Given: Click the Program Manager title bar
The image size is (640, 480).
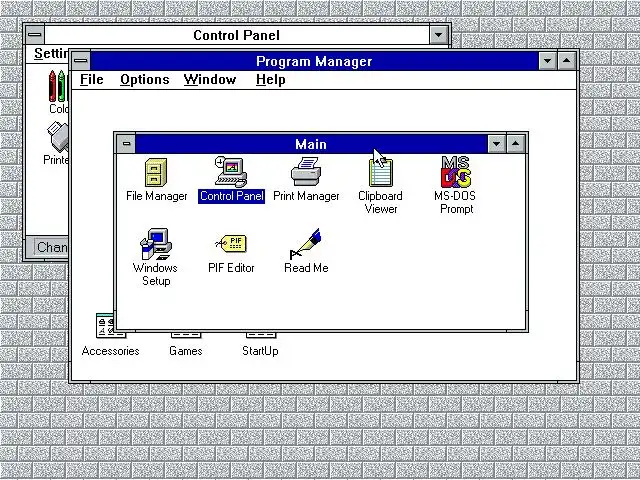Looking at the screenshot, I should [x=314, y=61].
